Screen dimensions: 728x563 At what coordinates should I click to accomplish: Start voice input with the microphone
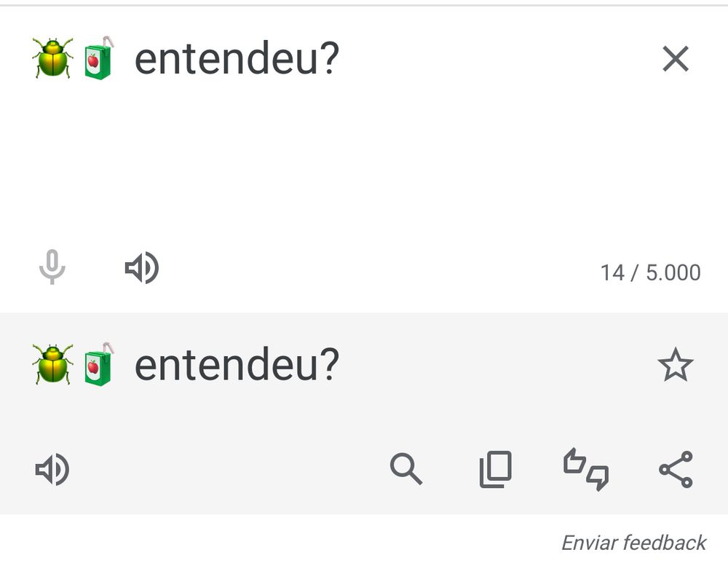click(x=52, y=267)
